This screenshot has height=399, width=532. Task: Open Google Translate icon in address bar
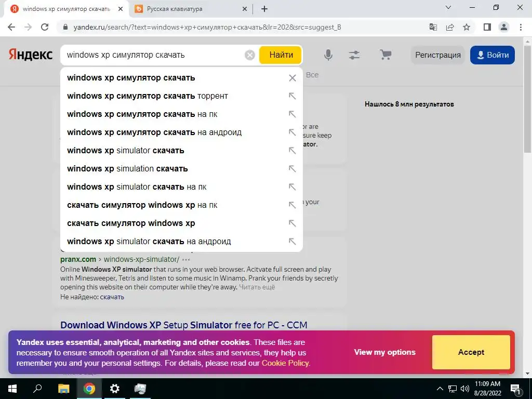pos(433,27)
